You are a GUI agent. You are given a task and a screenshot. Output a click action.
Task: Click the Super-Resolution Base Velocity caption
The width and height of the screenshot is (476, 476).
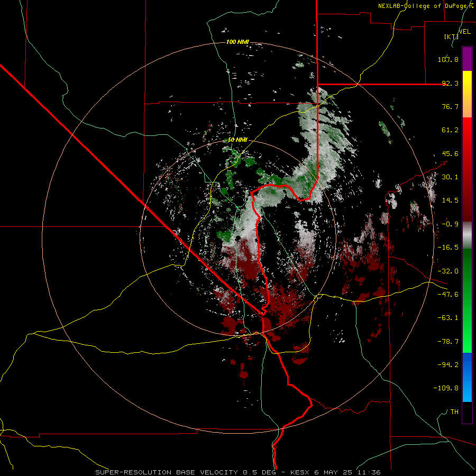tap(237, 472)
